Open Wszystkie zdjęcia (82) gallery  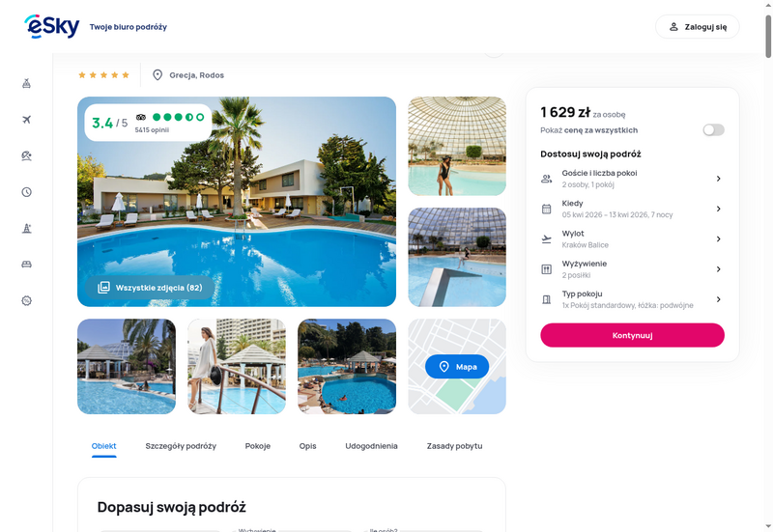tap(150, 288)
